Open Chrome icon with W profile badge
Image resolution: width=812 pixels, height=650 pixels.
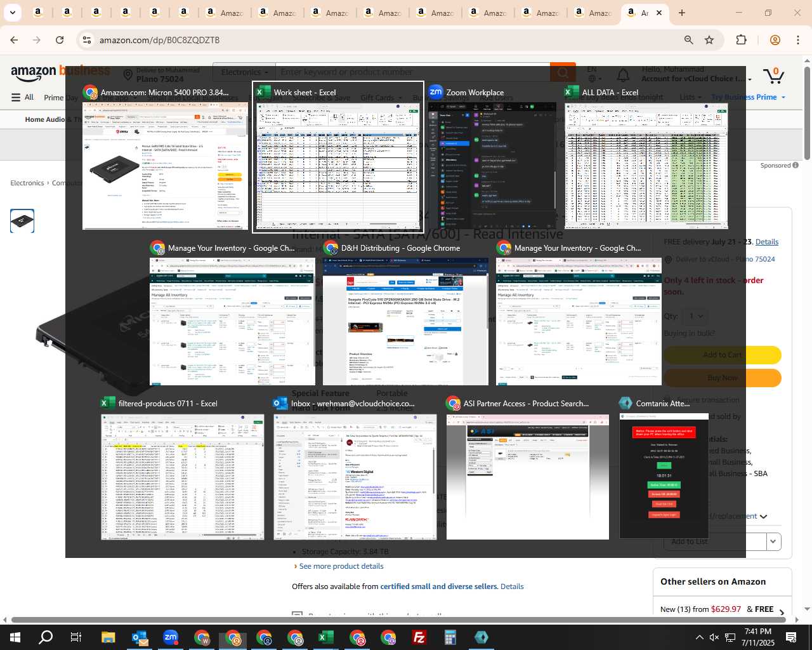(x=202, y=637)
